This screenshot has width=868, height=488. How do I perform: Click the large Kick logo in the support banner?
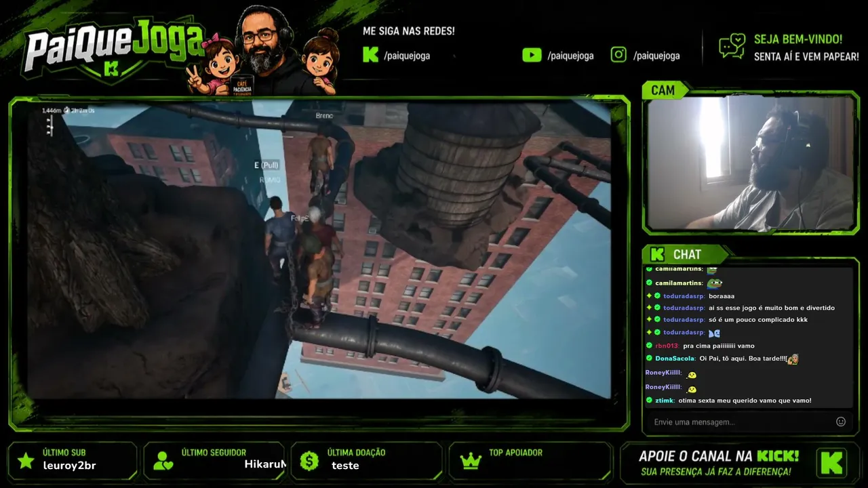tap(831, 462)
